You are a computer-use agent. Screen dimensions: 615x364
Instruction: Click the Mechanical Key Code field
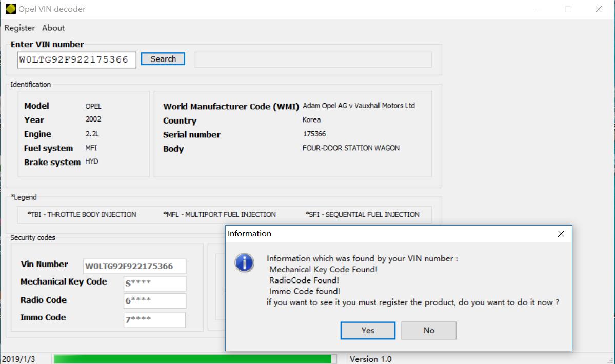154,284
